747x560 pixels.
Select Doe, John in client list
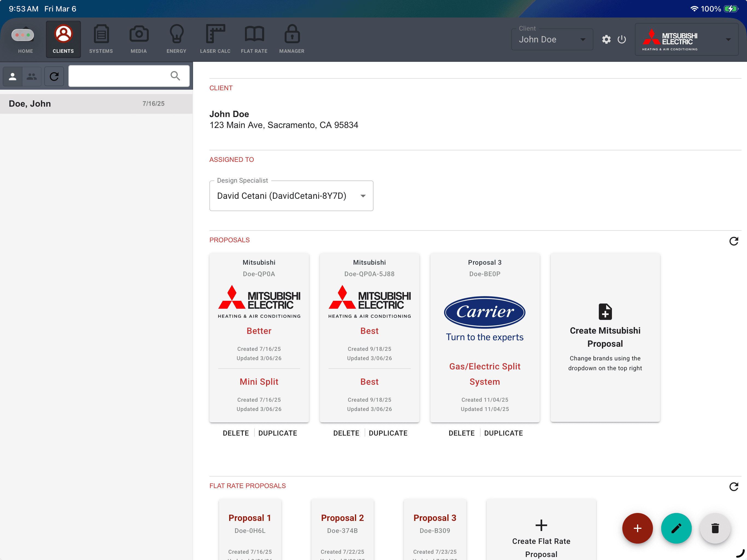tap(96, 104)
